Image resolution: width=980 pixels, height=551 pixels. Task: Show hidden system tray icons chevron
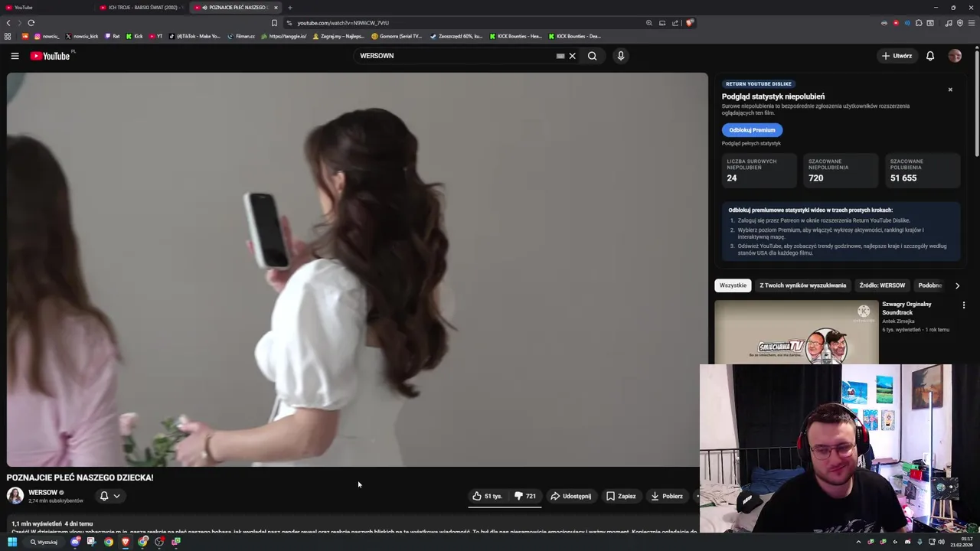pyautogui.click(x=858, y=542)
